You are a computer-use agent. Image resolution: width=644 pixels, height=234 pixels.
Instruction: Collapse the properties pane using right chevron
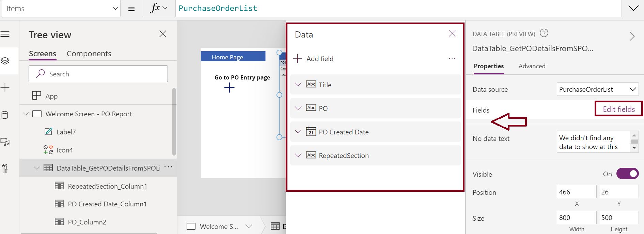[x=632, y=36]
